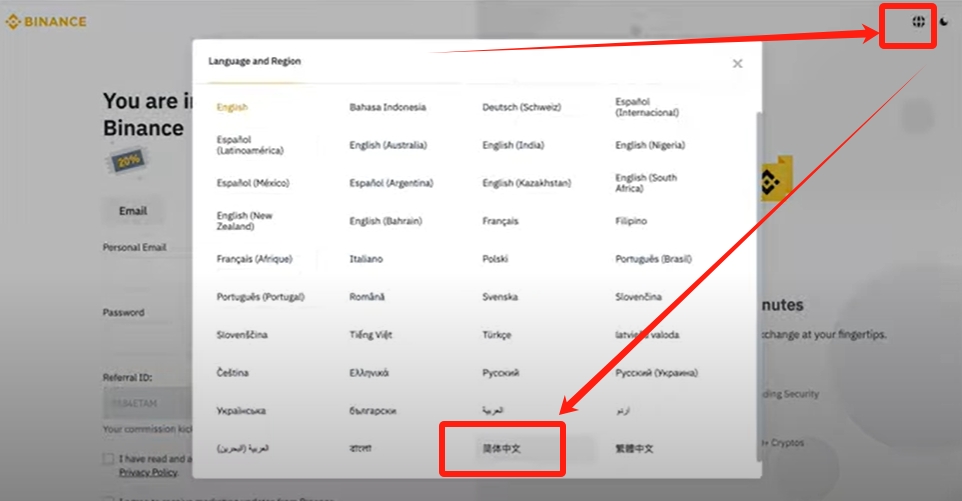Select Email tab on signup form
This screenshot has height=501, width=962.
pyautogui.click(x=133, y=211)
